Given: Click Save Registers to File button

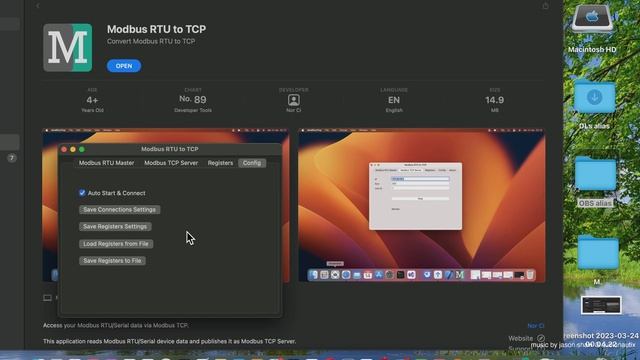Looking at the screenshot, I should tap(112, 260).
